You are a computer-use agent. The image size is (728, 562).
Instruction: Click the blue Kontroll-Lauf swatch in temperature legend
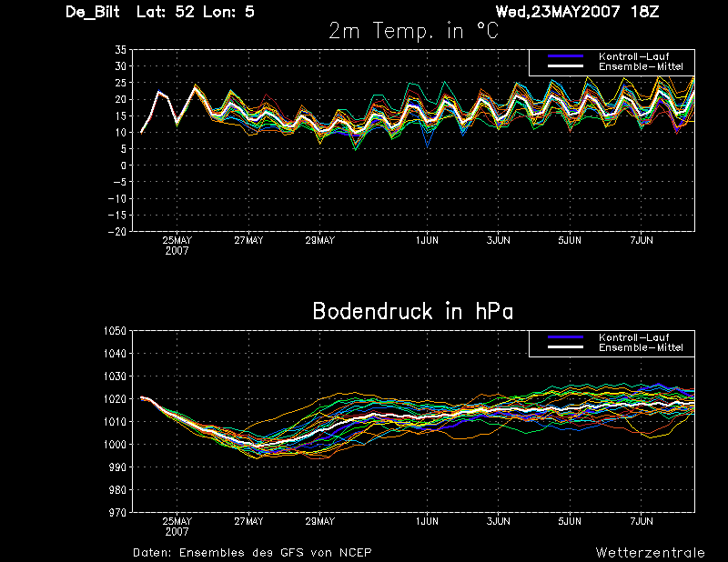565,56
